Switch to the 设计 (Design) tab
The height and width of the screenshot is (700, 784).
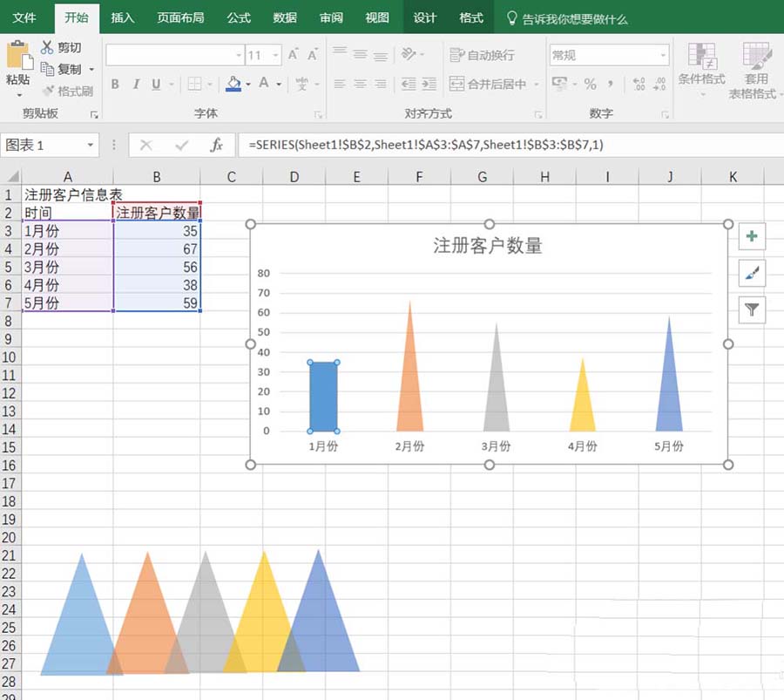424,18
